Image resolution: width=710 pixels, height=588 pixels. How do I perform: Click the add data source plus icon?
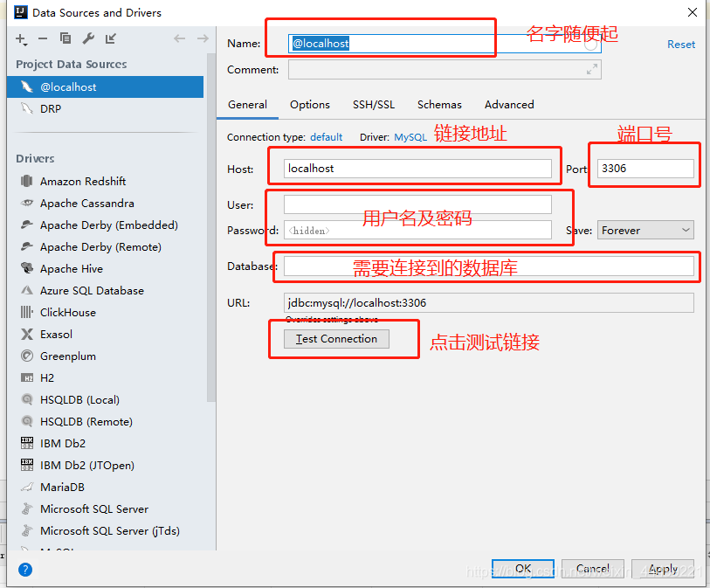coord(21,39)
